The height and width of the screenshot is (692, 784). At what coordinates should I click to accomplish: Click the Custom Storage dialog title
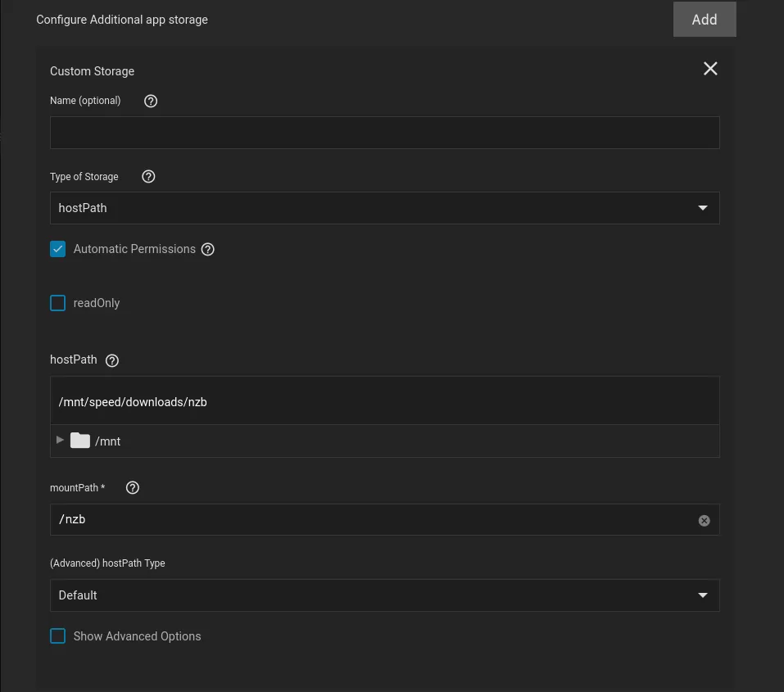pos(92,71)
